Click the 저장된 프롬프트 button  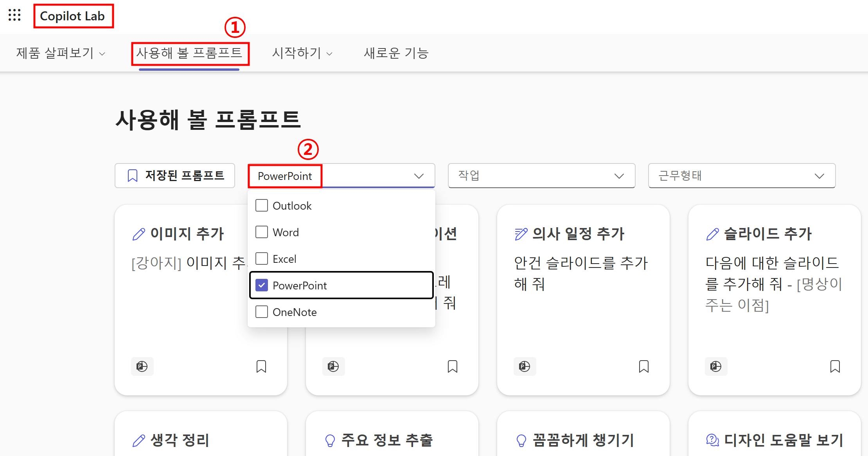[175, 176]
